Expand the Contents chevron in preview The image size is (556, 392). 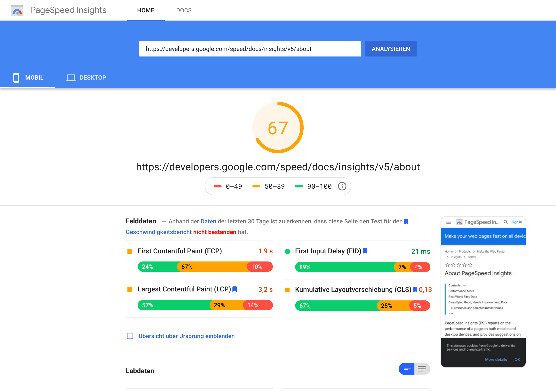464,285
